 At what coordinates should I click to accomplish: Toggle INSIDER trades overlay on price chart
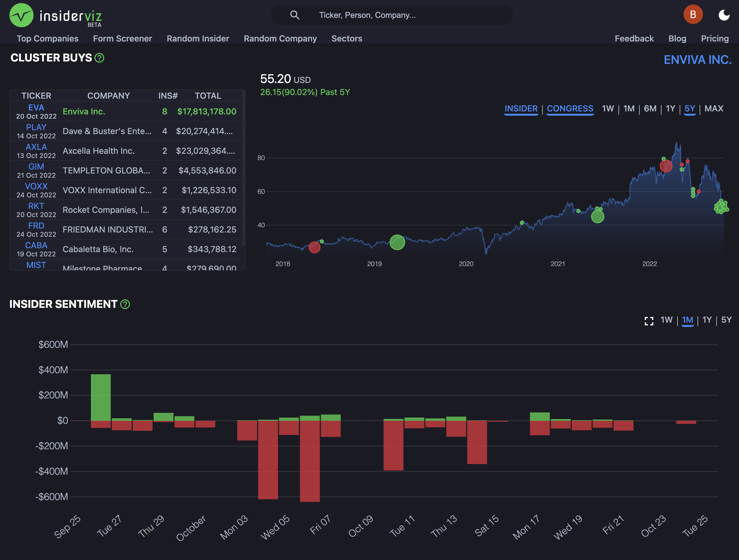(521, 109)
